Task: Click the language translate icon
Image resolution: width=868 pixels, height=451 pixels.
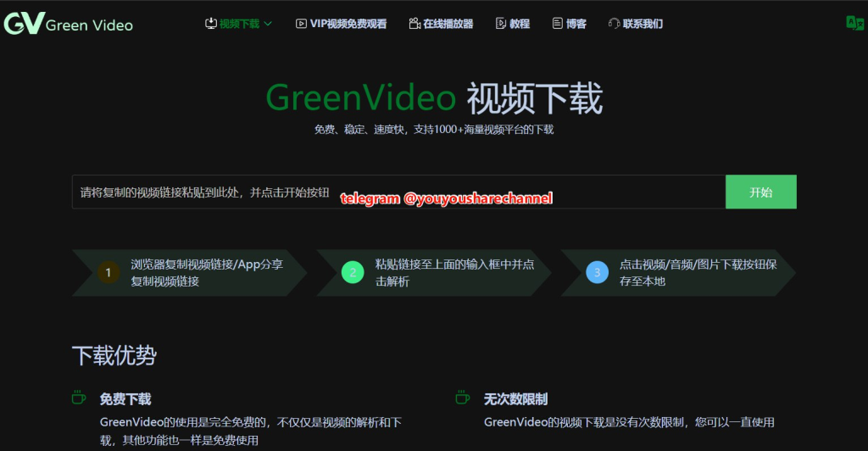Action: coord(854,23)
